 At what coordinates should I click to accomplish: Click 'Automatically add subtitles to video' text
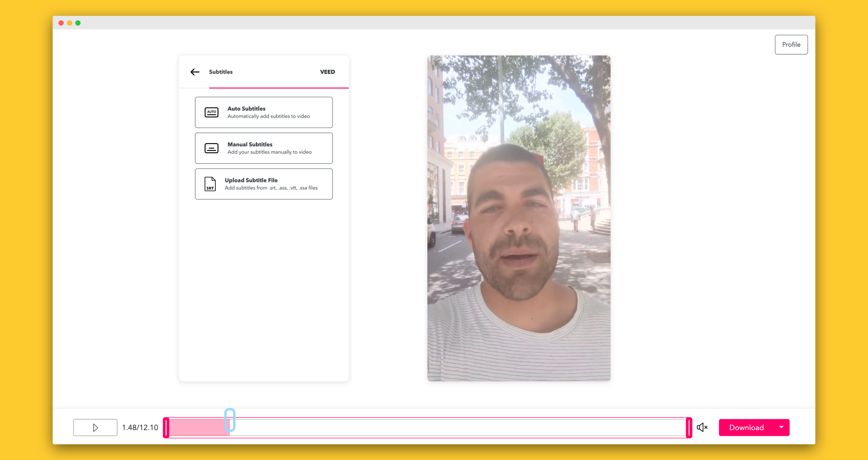coord(269,116)
